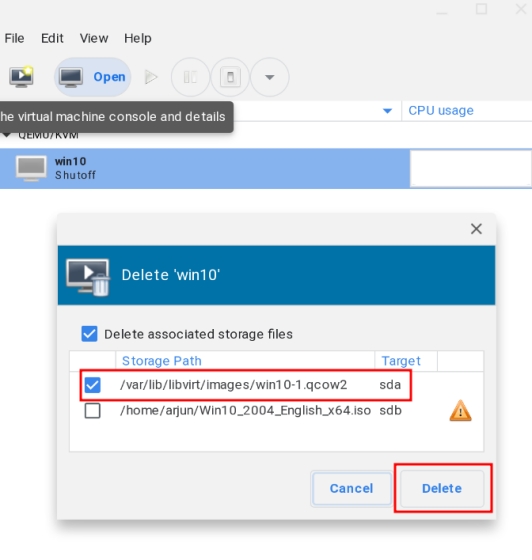Check the Win10_2004_English_x64.iso storage checkbox
The image size is (532, 560).
pos(92,411)
